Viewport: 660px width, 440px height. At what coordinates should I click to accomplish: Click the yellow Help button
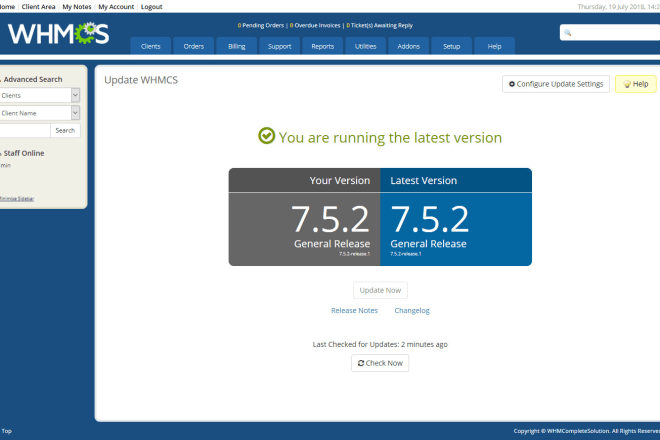(636, 84)
